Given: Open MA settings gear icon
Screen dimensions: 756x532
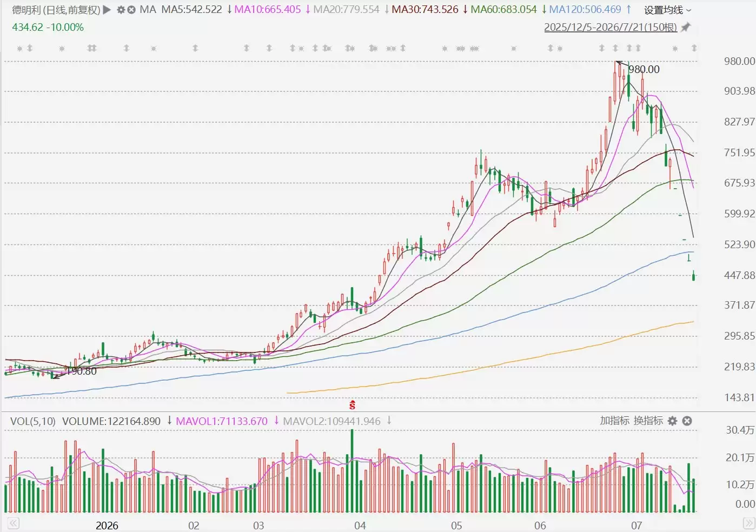Looking at the screenshot, I should coord(121,10).
